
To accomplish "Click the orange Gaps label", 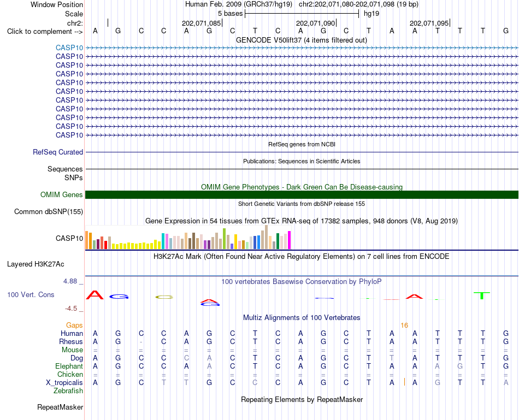I will tap(74, 325).
